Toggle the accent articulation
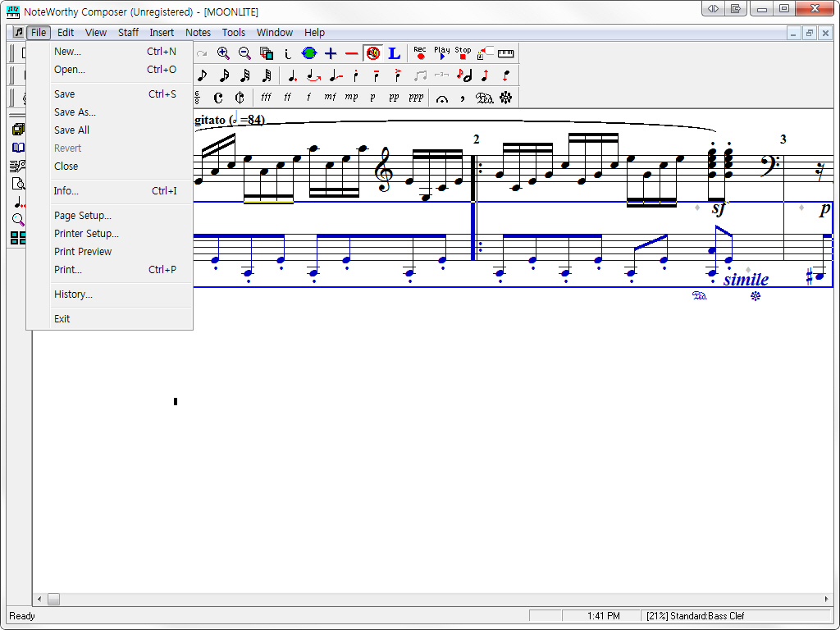 (398, 75)
